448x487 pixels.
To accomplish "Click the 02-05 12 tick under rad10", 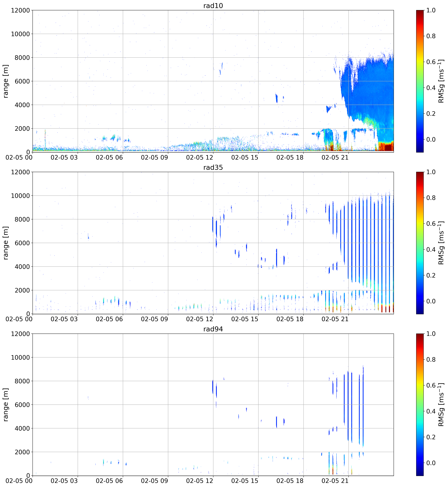I will point(200,157).
